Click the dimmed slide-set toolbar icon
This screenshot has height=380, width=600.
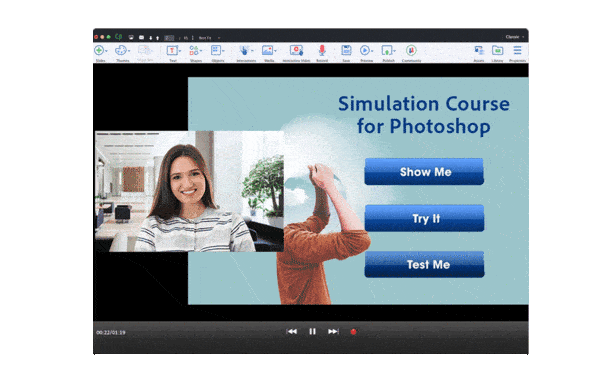tap(145, 50)
